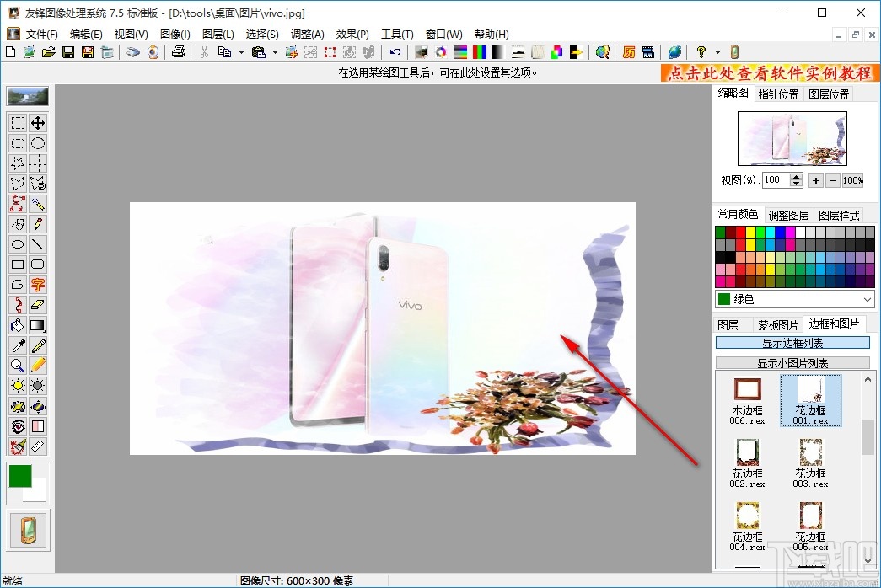Expand the Paste dropdown arrow in toolbar

pos(275,52)
